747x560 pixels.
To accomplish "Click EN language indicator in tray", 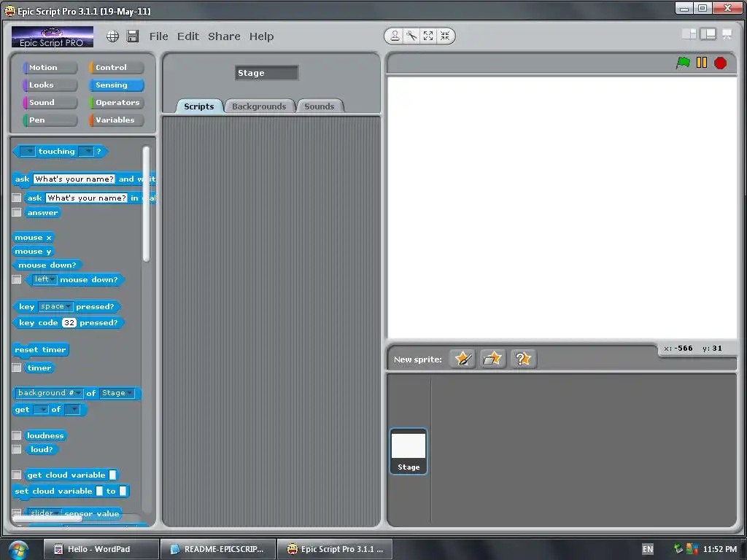I will pyautogui.click(x=648, y=549).
